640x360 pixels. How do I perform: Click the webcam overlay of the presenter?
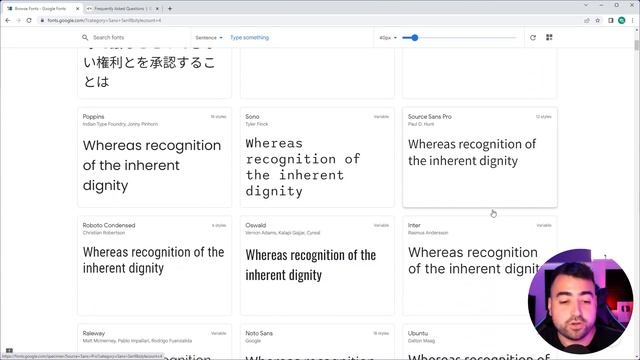pos(580,301)
